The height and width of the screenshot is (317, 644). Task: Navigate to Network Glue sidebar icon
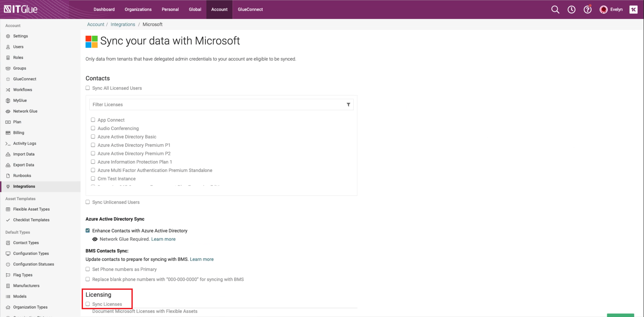click(x=8, y=111)
